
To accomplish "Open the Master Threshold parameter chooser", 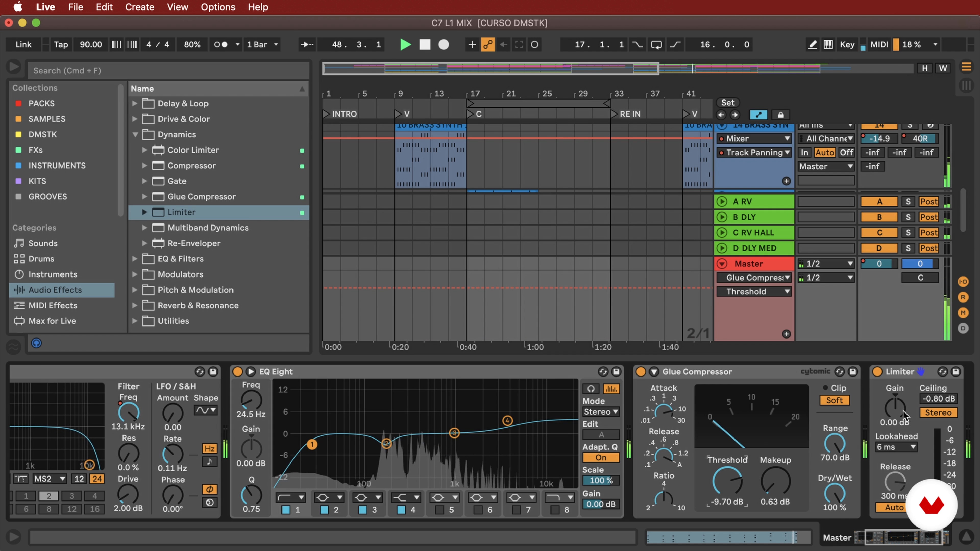I will click(x=754, y=292).
